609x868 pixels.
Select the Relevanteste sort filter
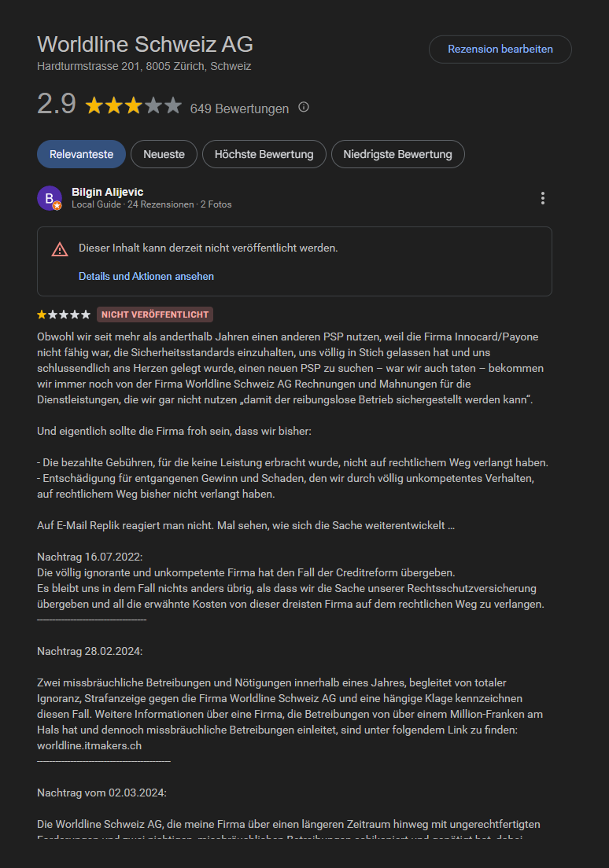[82, 154]
